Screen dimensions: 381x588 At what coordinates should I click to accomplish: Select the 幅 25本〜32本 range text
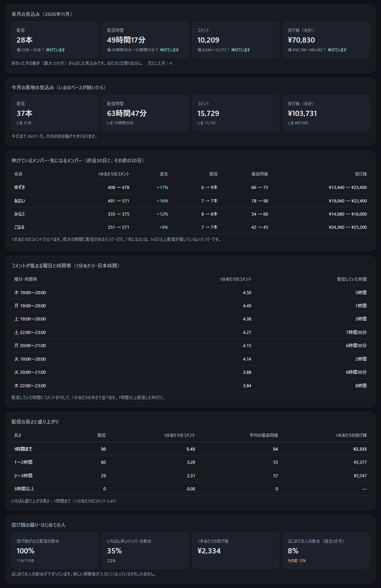pos(29,50)
